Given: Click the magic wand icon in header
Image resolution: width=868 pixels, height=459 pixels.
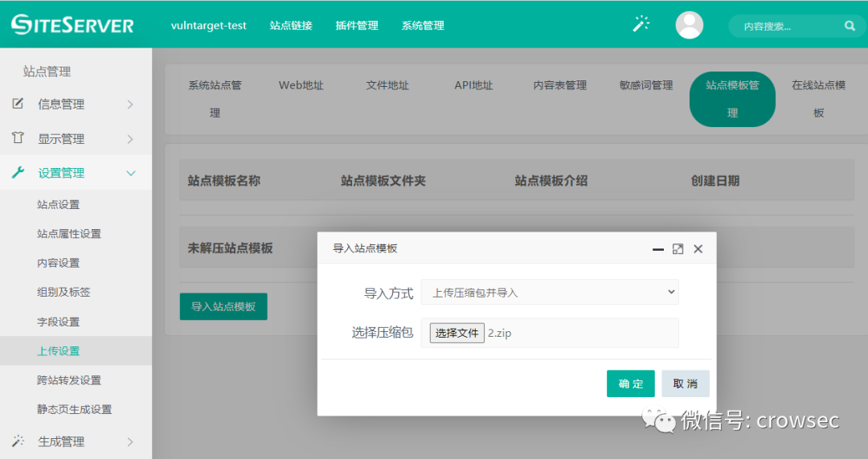Looking at the screenshot, I should pos(641,24).
